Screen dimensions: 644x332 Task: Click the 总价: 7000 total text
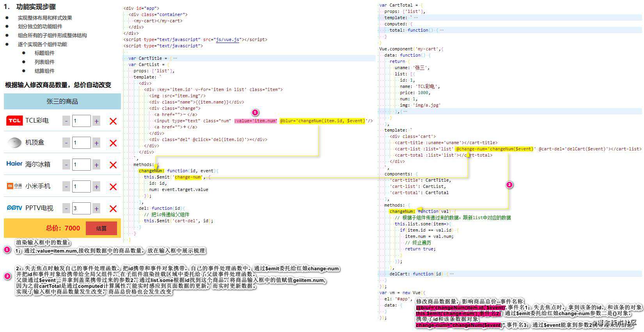63,228
